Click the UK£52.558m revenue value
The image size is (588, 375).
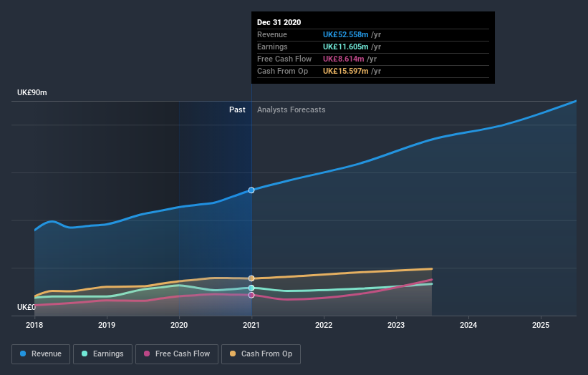pyautogui.click(x=346, y=34)
